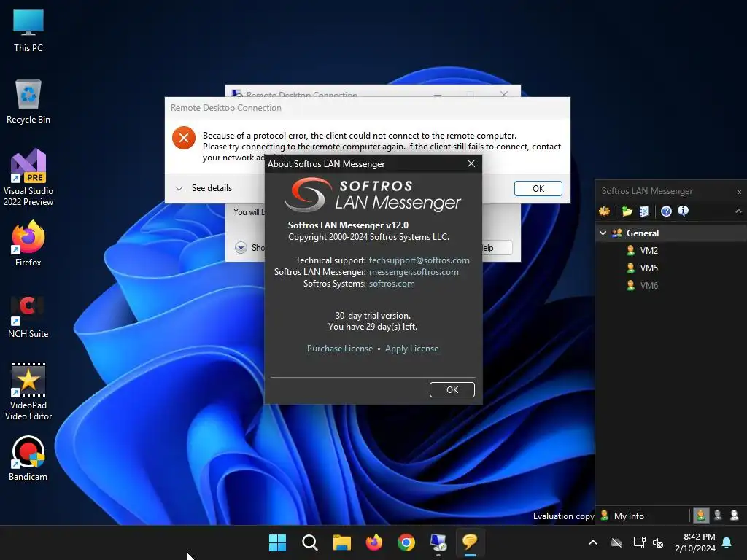Open My Info in Messenger

point(622,516)
